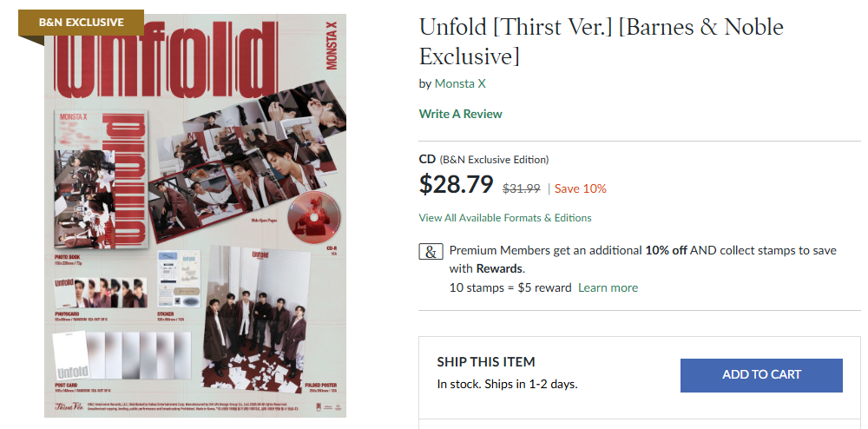Open the Learn more rewards link
Image resolution: width=868 pixels, height=429 pixels.
tap(608, 287)
